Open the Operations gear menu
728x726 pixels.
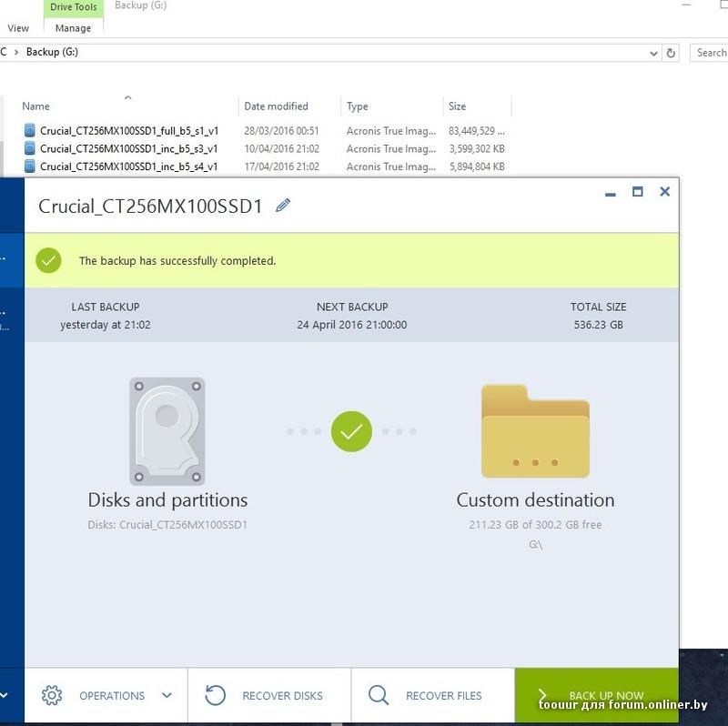coord(52,695)
